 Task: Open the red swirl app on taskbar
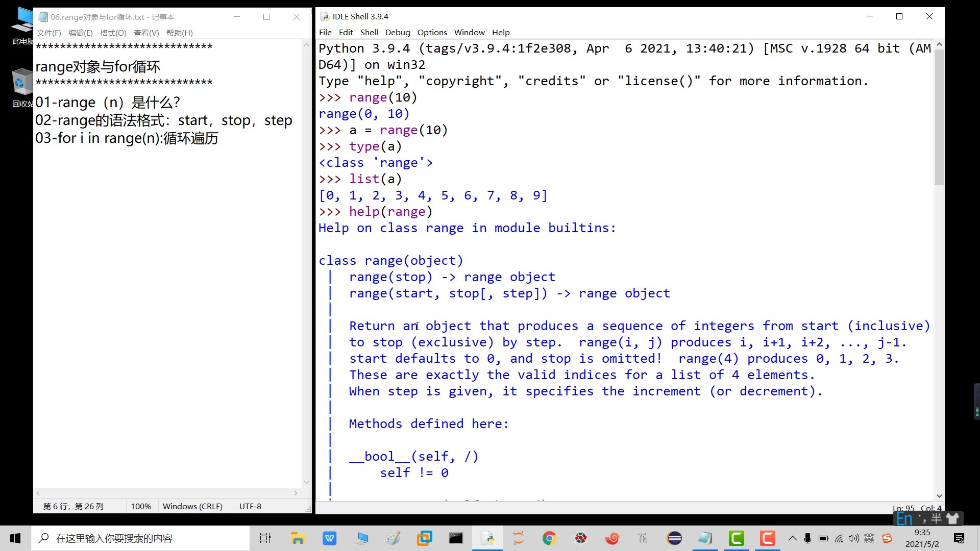coord(612,538)
